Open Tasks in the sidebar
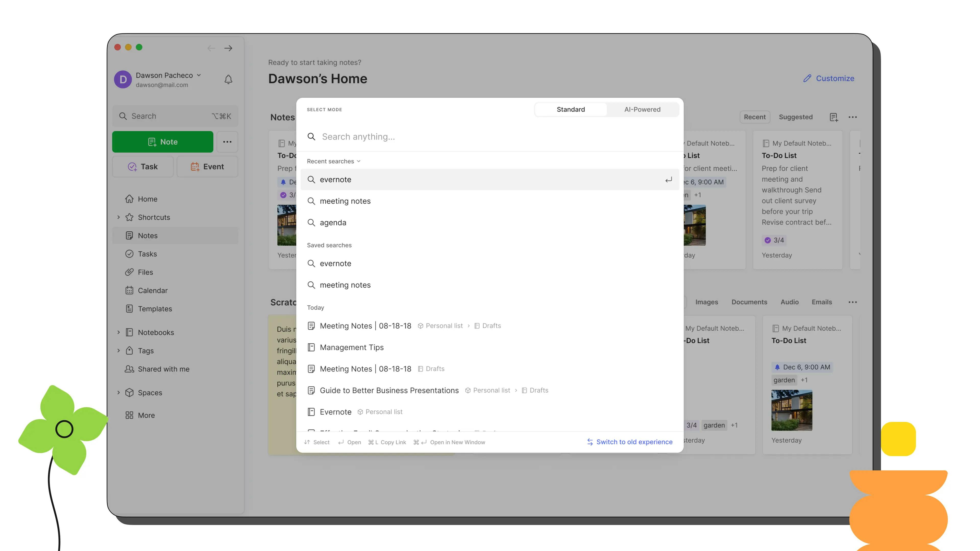 pos(175,254)
